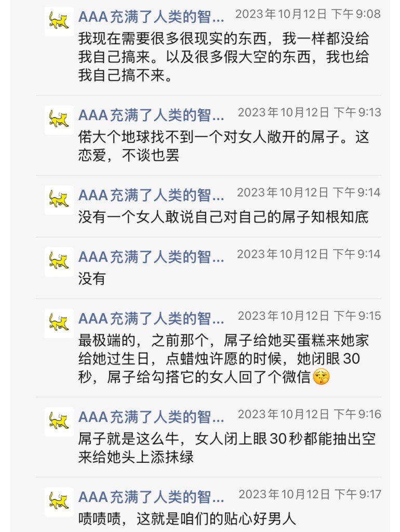400x532 pixels.
Task: Tap the avatar beside the lone "没有" message
Action: [x=59, y=261]
